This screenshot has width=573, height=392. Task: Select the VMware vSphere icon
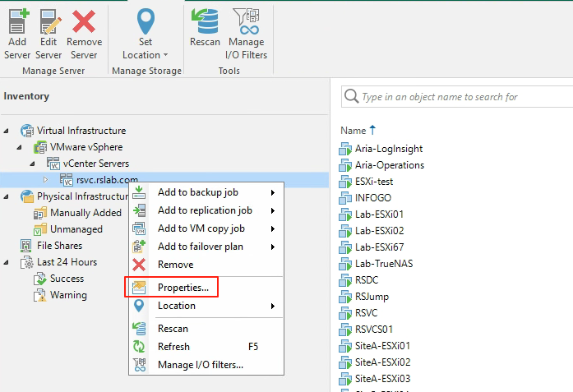[x=40, y=147]
